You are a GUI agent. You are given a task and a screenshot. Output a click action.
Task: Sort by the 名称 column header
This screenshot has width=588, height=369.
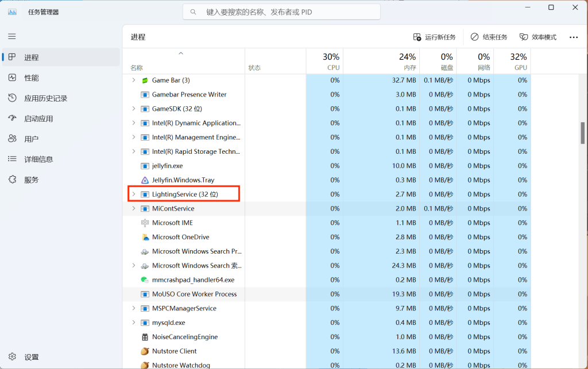(x=184, y=61)
